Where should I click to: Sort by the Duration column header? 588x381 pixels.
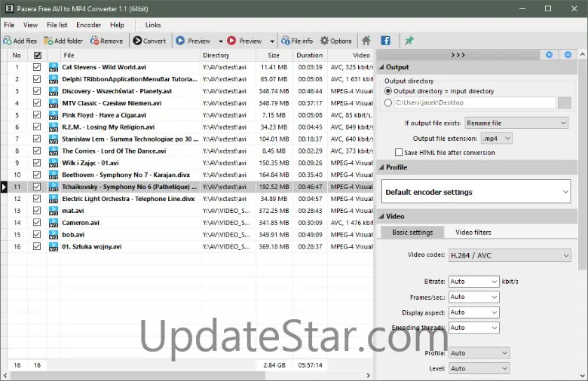pos(310,55)
